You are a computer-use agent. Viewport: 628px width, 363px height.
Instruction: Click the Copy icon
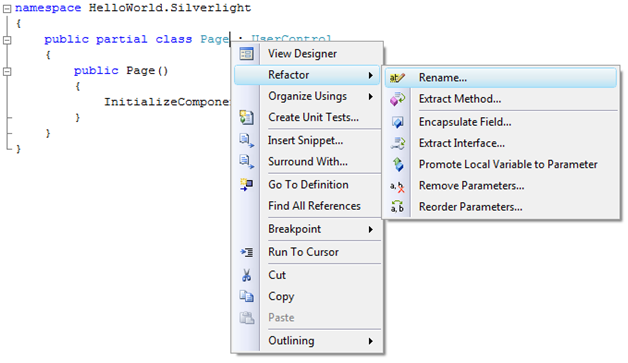click(246, 296)
